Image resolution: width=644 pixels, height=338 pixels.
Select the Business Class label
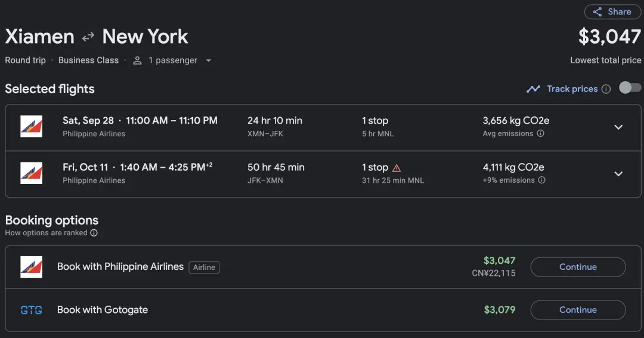pos(88,60)
